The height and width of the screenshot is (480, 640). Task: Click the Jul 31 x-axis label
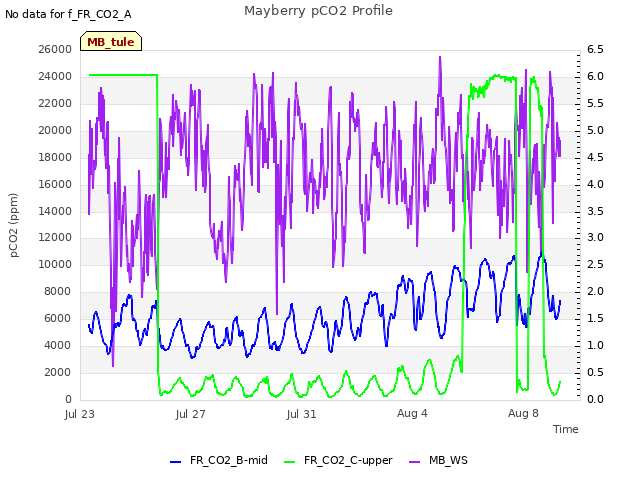[301, 414]
